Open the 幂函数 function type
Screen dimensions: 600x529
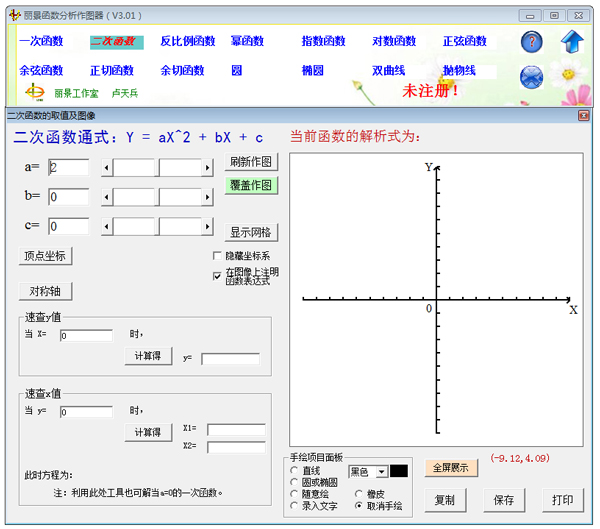[x=247, y=41]
